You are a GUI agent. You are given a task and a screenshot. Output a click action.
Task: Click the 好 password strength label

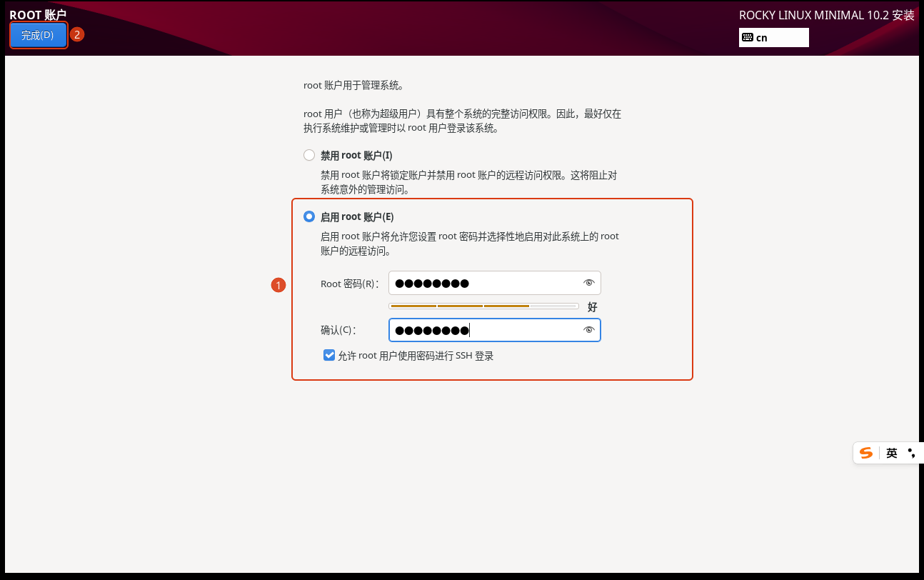tap(593, 307)
